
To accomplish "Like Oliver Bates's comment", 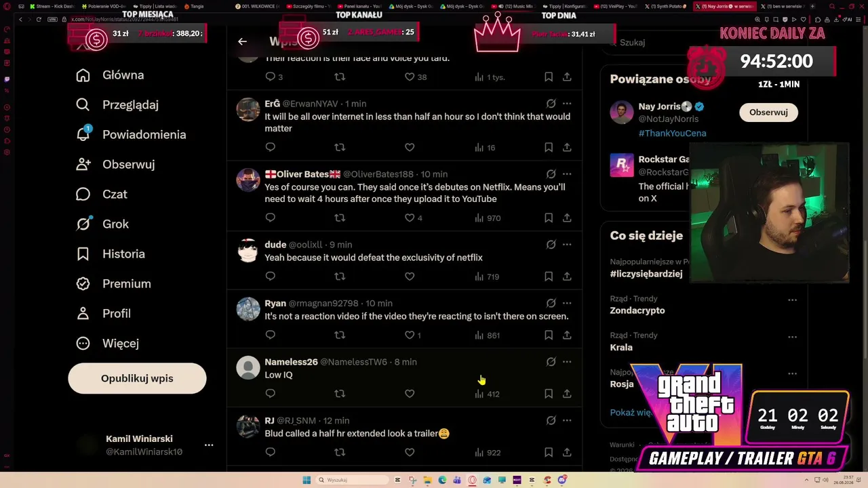I will click(x=410, y=218).
